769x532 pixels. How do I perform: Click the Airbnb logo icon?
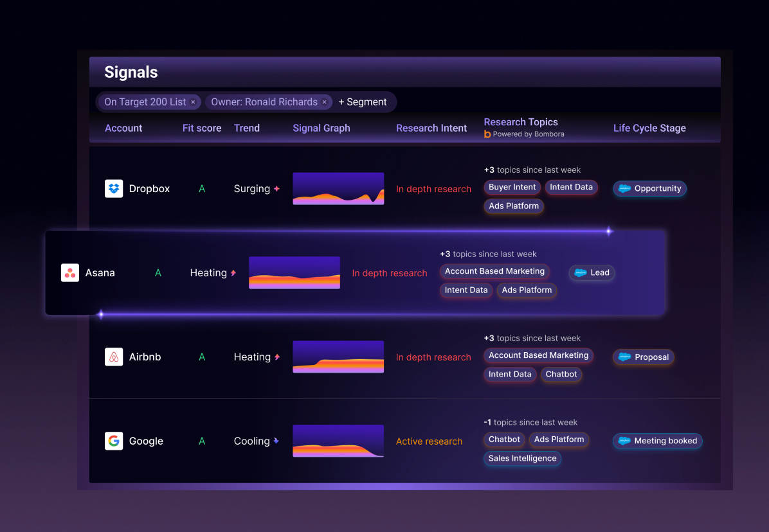pos(114,357)
